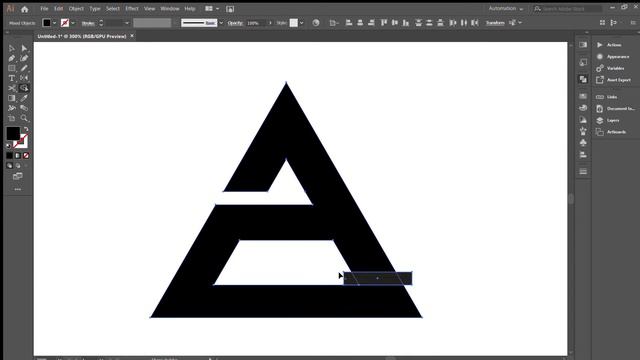
Task: Apply Gradient mode button
Action: tap(18, 156)
